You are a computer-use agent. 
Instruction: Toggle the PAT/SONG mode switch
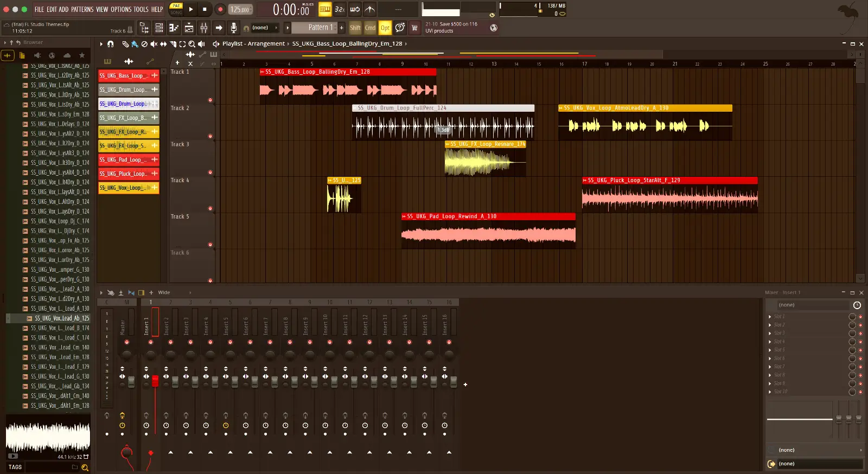point(176,9)
